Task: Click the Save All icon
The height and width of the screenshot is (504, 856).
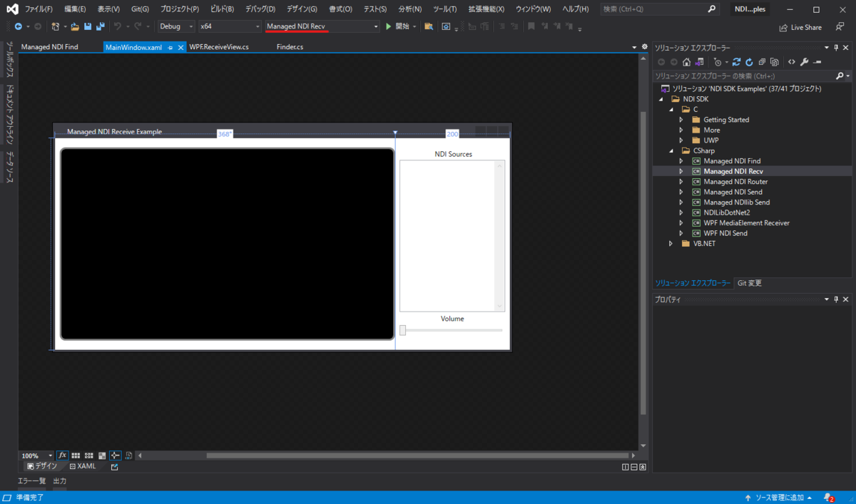Action: pos(101,26)
